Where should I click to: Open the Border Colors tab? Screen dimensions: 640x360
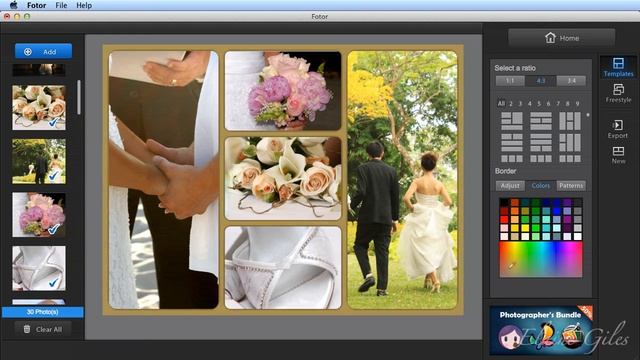pyautogui.click(x=540, y=185)
